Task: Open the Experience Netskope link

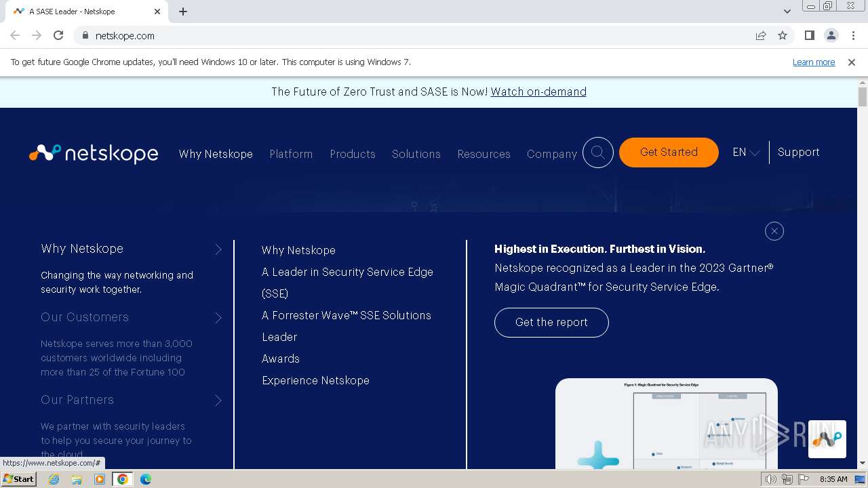Action: click(x=315, y=380)
